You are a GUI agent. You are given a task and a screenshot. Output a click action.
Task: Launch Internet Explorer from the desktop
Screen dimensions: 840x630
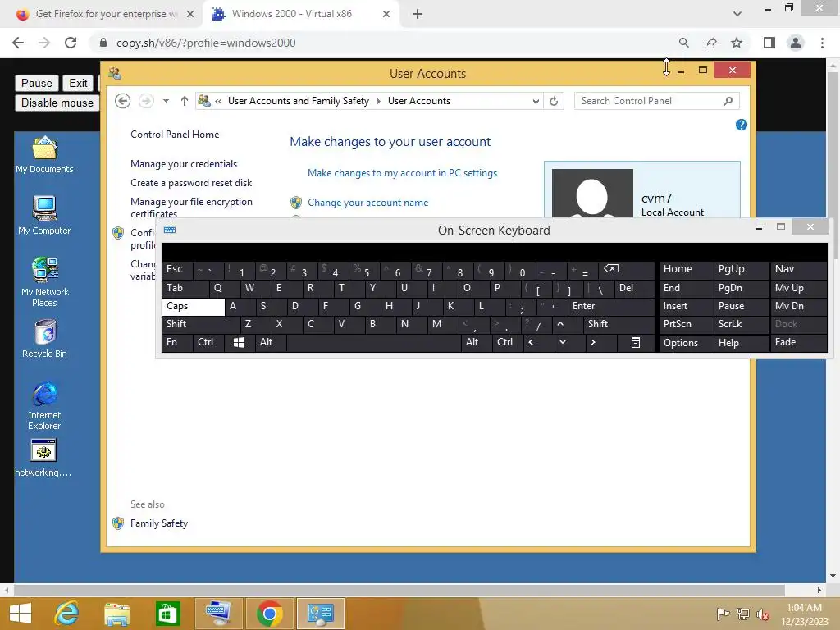point(44,406)
